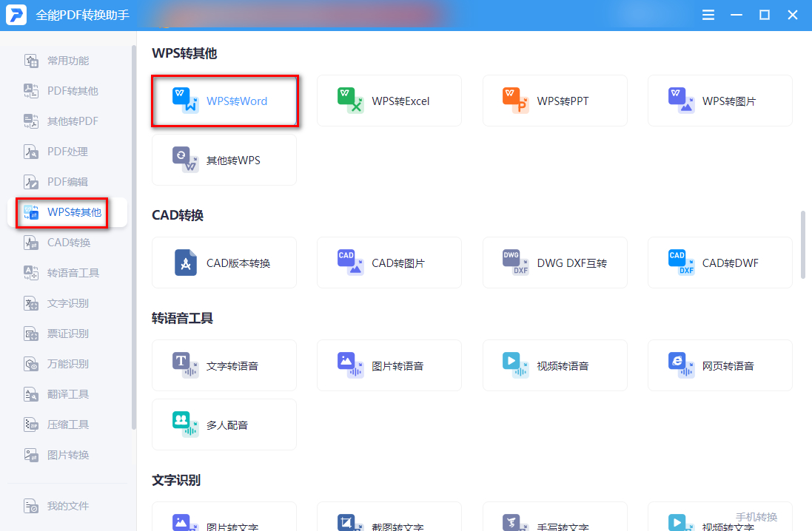Open the 网页转语音 converter
The height and width of the screenshot is (531, 812).
click(x=719, y=365)
